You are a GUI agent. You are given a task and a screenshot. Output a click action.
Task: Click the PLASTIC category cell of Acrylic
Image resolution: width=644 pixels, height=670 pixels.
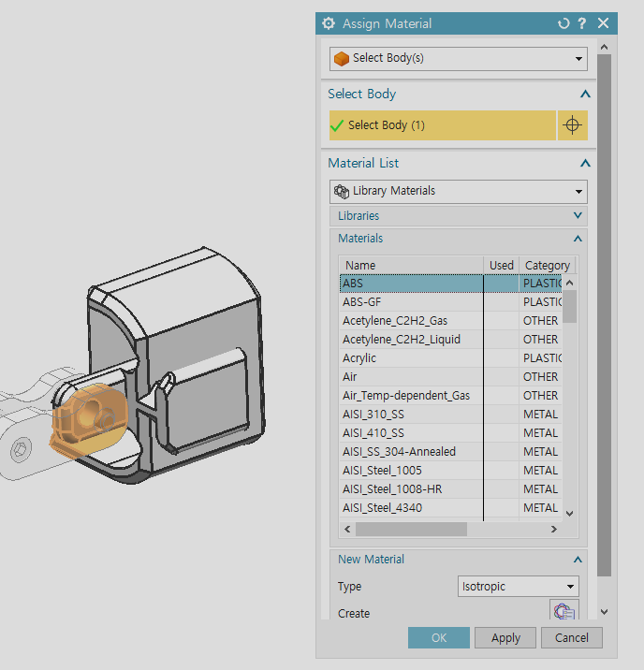tap(542, 358)
